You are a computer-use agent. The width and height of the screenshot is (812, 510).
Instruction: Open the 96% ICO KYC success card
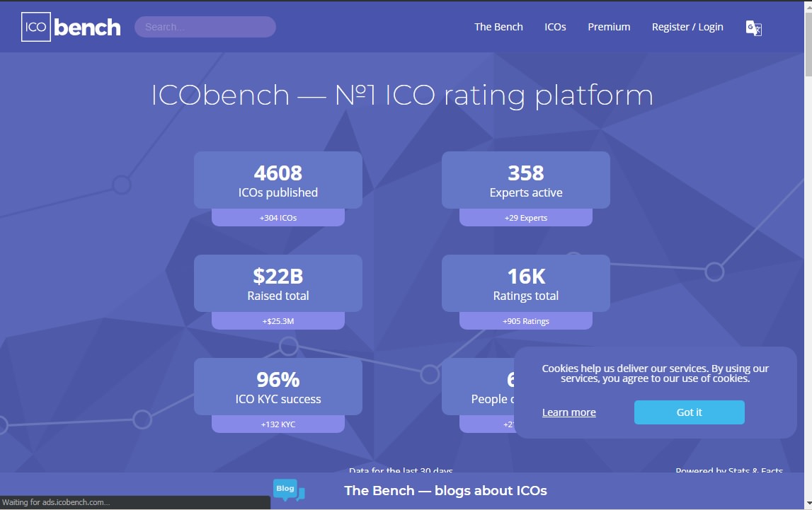pyautogui.click(x=278, y=386)
